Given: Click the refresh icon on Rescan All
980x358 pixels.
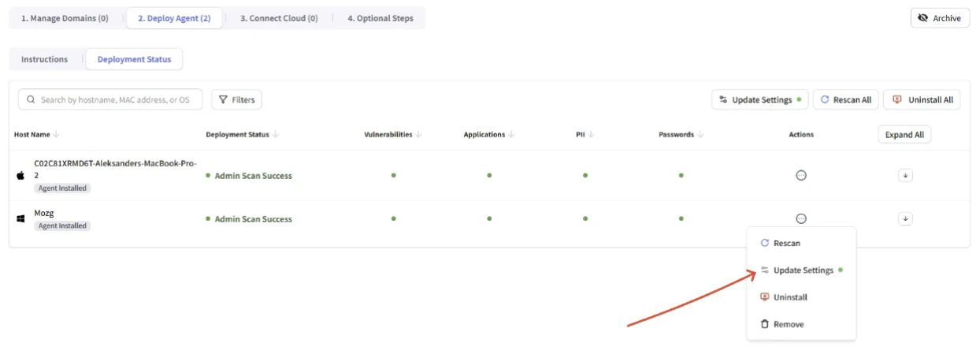Looking at the screenshot, I should [x=825, y=99].
